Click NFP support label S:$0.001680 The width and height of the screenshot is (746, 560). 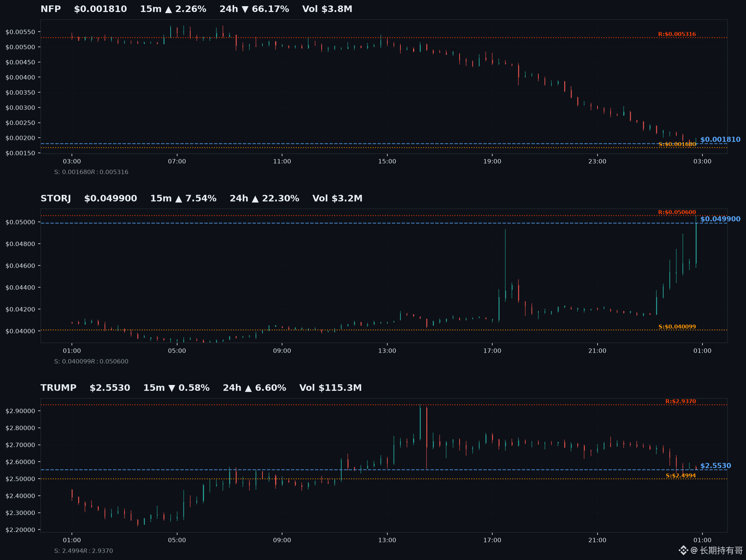coord(677,144)
